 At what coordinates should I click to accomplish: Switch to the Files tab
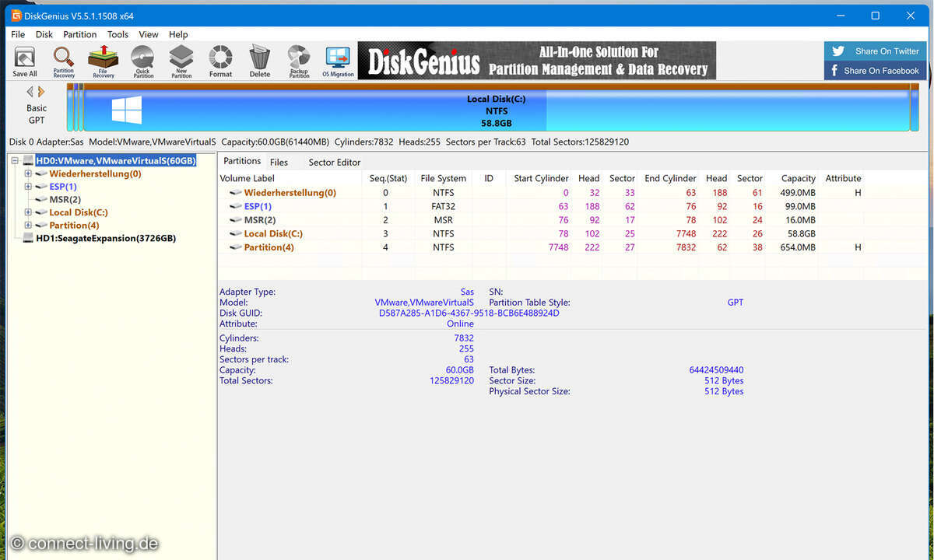[x=279, y=162]
